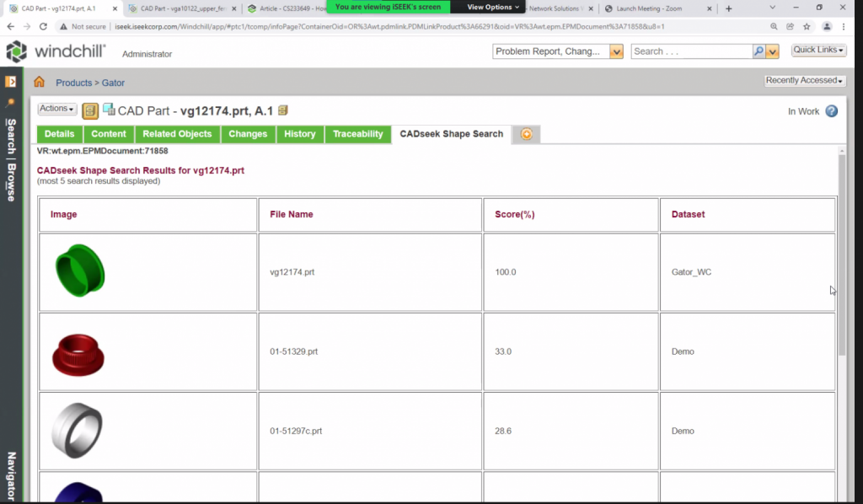This screenshot has height=504, width=863.
Task: Click the orange object info icon beside Actions
Action: tap(90, 110)
